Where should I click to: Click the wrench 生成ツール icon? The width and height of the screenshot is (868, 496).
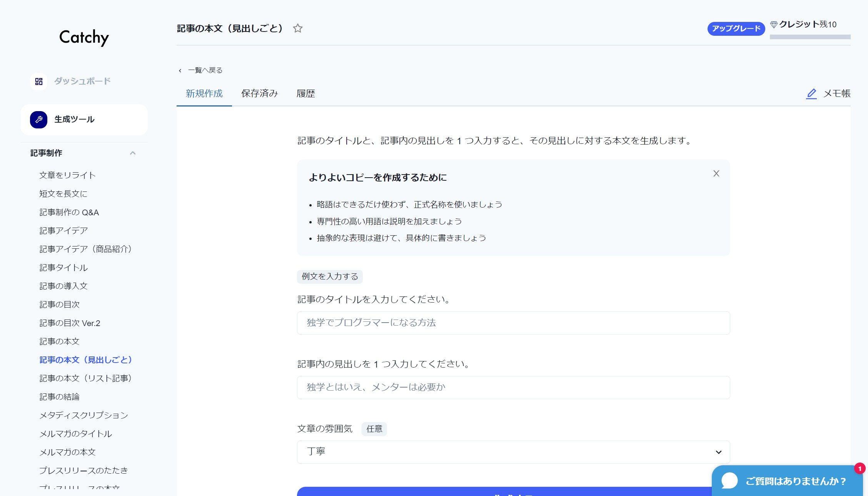[x=39, y=120]
